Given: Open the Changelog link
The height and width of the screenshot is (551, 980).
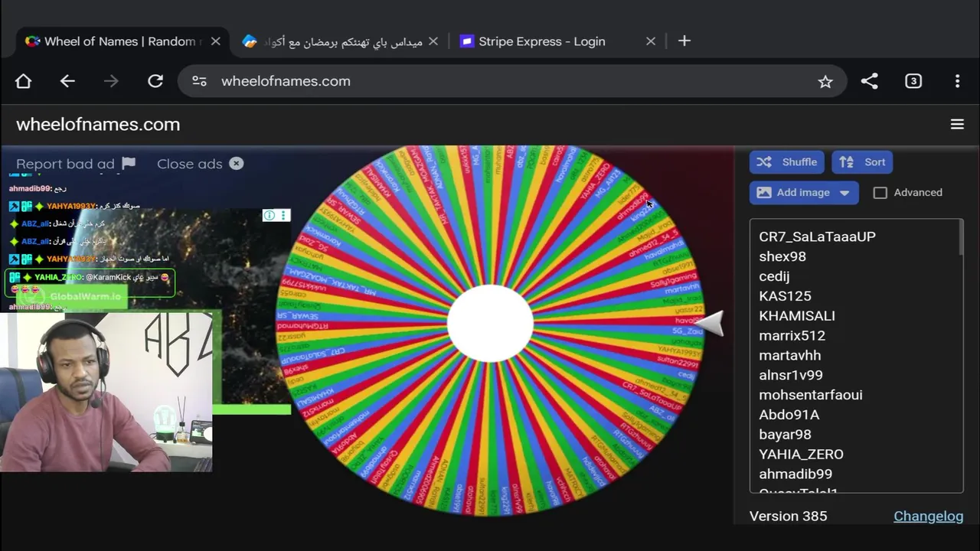Looking at the screenshot, I should click(929, 516).
